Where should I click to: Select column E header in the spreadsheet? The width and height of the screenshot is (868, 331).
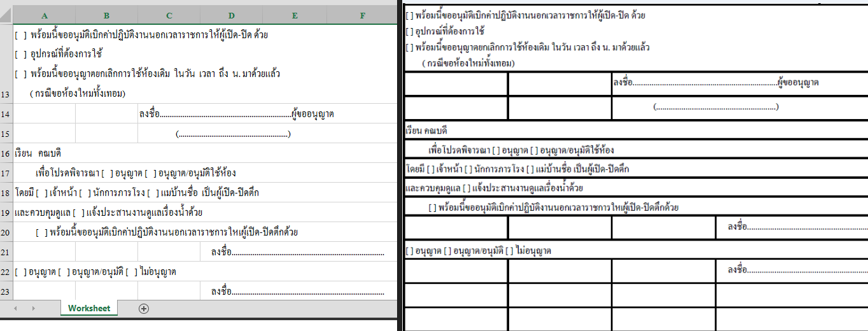pos(295,15)
